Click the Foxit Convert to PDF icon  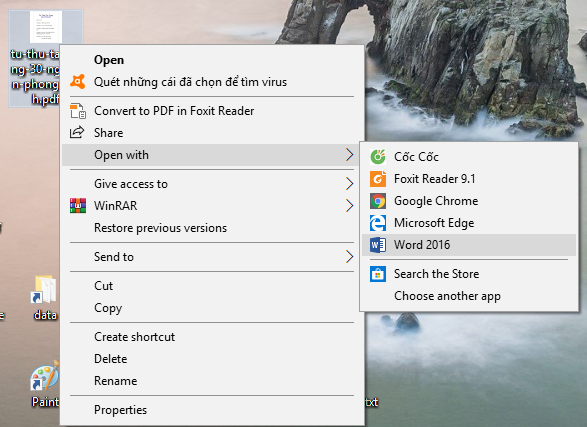tap(78, 111)
